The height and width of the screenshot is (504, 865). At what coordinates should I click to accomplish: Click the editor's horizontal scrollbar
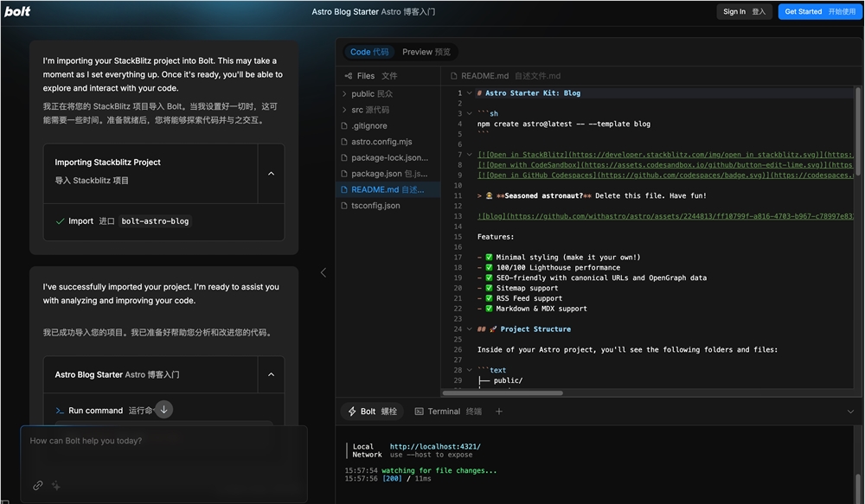pos(503,393)
